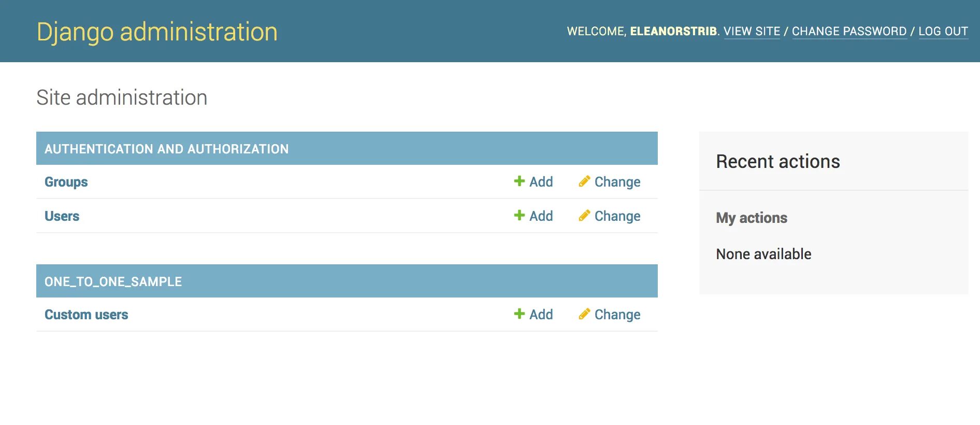
Task: Click the 'Change' text for Custom users
Action: (617, 315)
